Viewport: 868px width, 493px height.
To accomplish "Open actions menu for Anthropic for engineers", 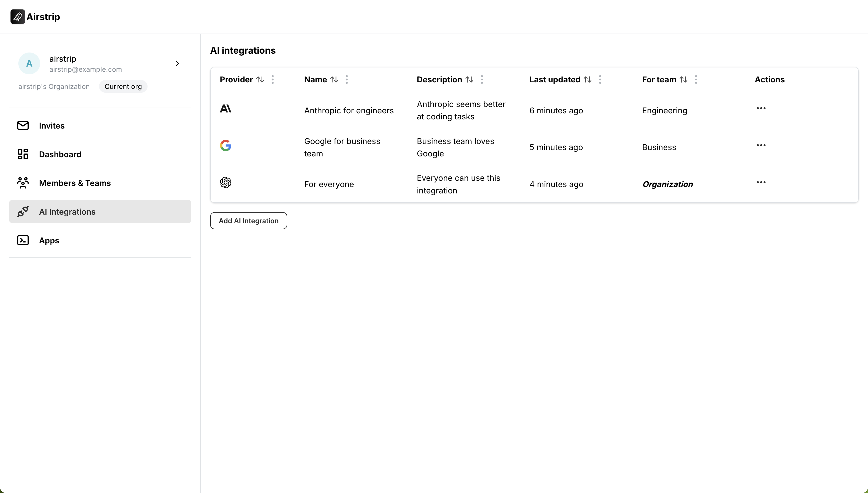I will click(x=761, y=108).
